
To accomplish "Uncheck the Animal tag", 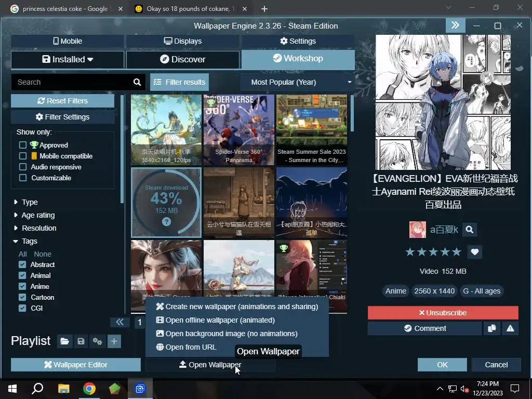I will [x=22, y=275].
